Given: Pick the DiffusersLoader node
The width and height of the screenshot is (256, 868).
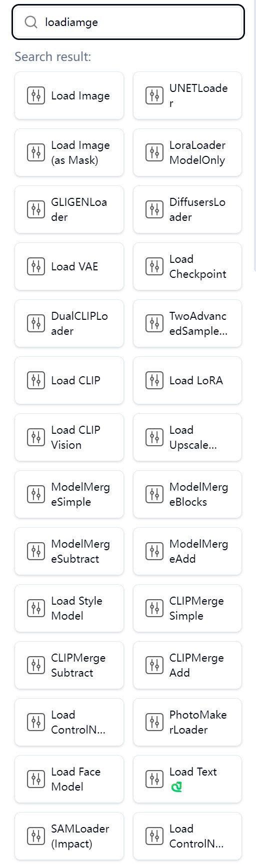Looking at the screenshot, I should [187, 209].
